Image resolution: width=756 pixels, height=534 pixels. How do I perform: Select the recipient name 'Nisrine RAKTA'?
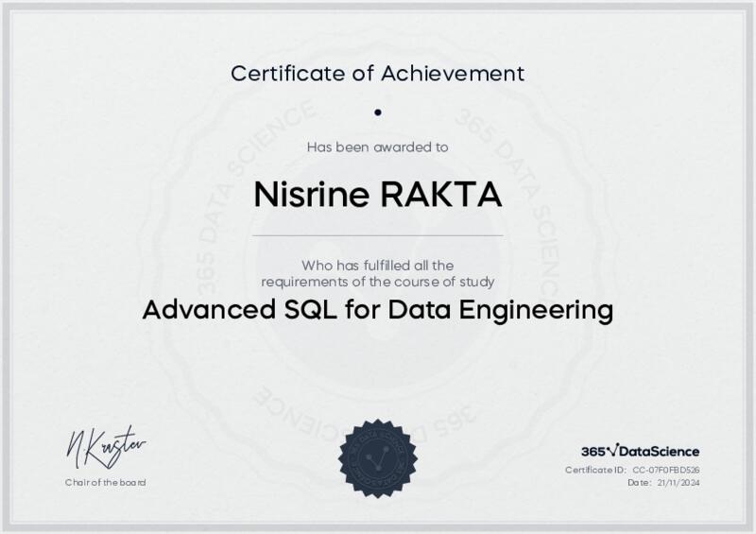(377, 195)
